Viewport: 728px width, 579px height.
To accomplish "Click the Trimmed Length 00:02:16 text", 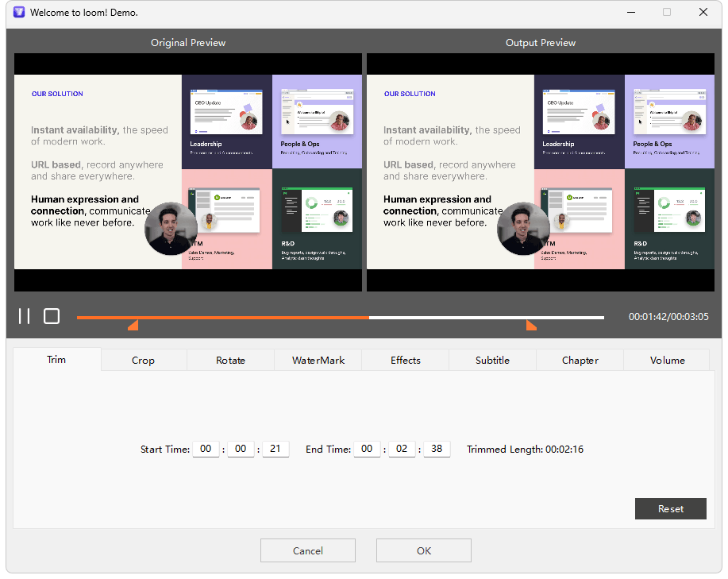I will click(x=525, y=450).
